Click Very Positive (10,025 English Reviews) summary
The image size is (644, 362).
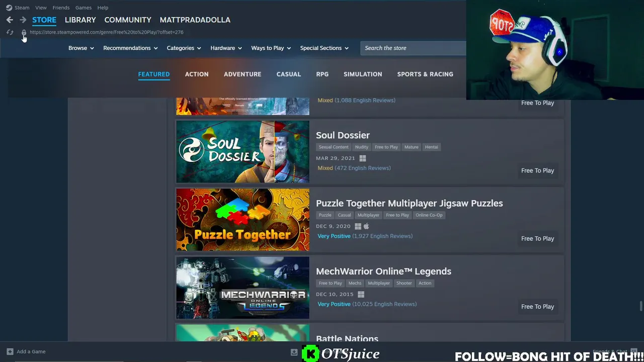tap(367, 304)
